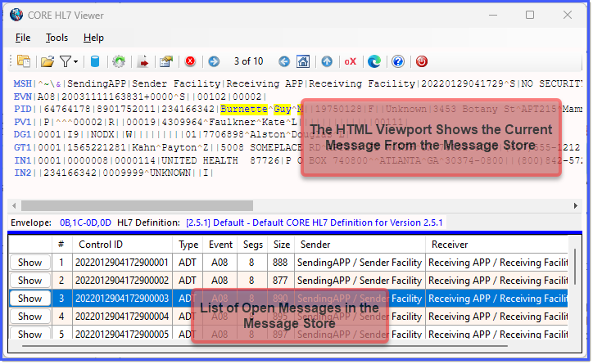Click the blue question-mark help icon
This screenshot has height=364, width=593.
398,61
